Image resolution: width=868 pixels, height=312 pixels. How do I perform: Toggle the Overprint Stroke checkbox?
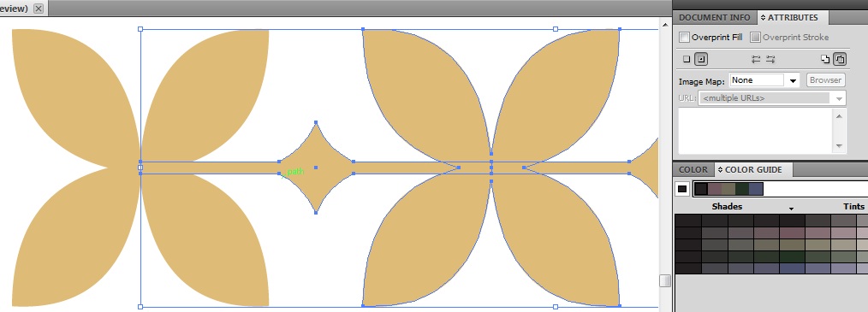[x=755, y=38]
